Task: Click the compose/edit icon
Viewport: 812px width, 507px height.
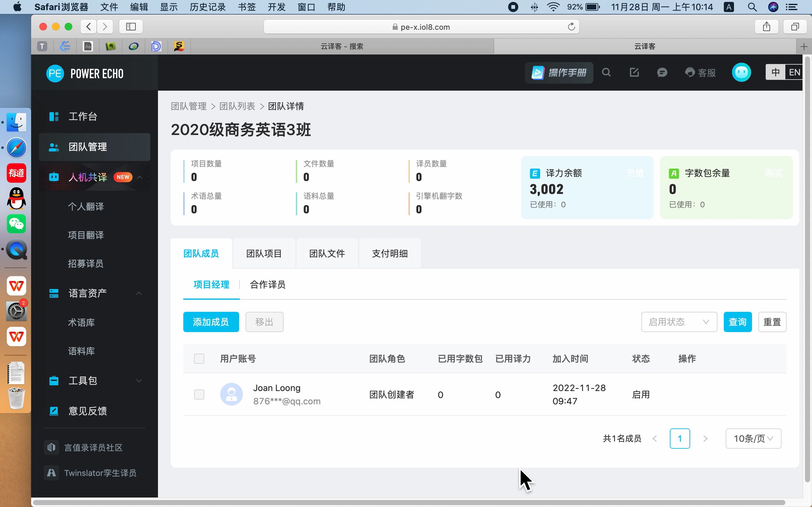Action: 634,73
